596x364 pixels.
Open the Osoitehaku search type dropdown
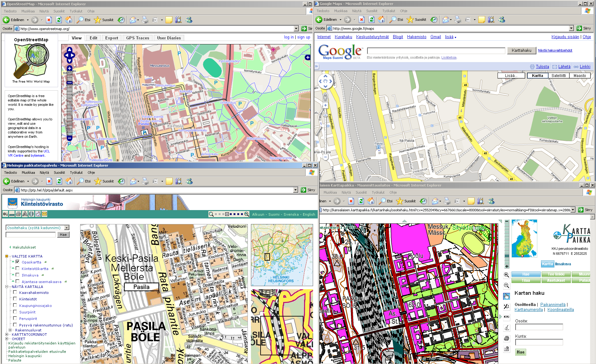pos(67,228)
